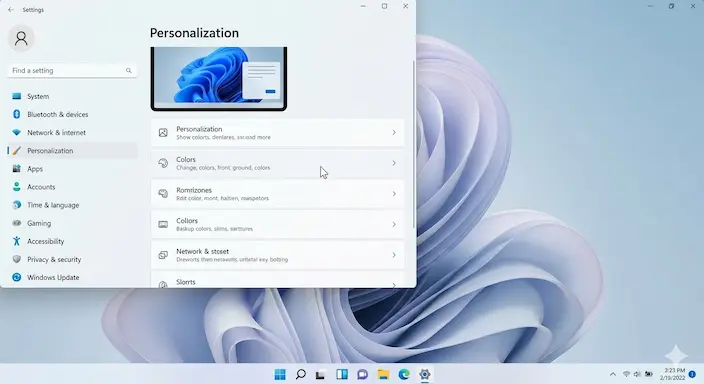Open Accessibility in the sidebar

tap(72, 241)
